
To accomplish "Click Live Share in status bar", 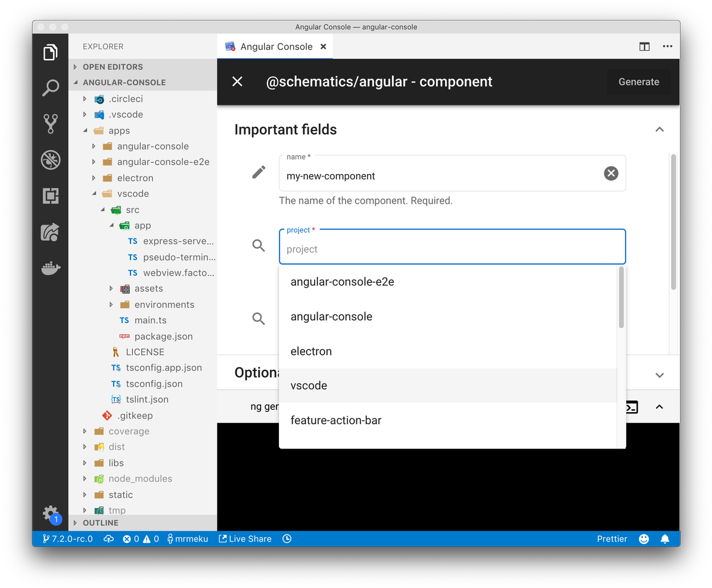I will click(x=245, y=539).
